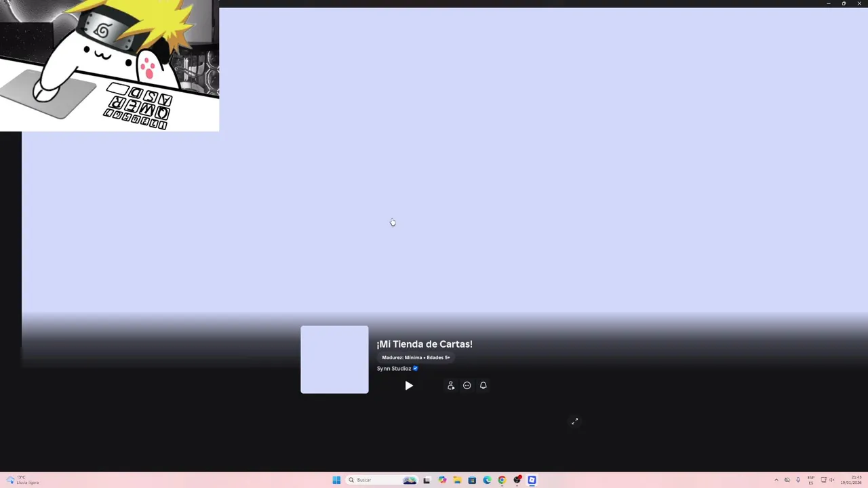Image resolution: width=868 pixels, height=488 pixels.
Task: Click the notification bell icon
Action: coord(484,386)
